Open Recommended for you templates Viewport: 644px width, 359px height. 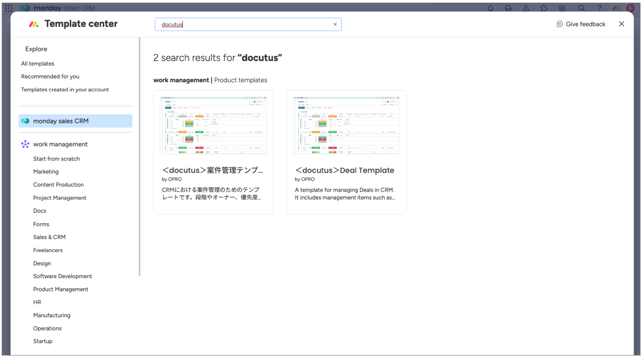click(x=50, y=76)
